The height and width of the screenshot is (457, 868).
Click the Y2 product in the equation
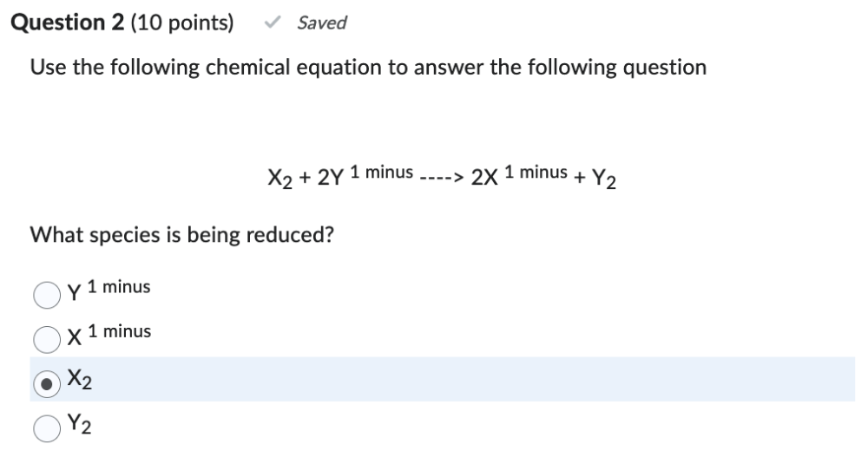(604, 179)
